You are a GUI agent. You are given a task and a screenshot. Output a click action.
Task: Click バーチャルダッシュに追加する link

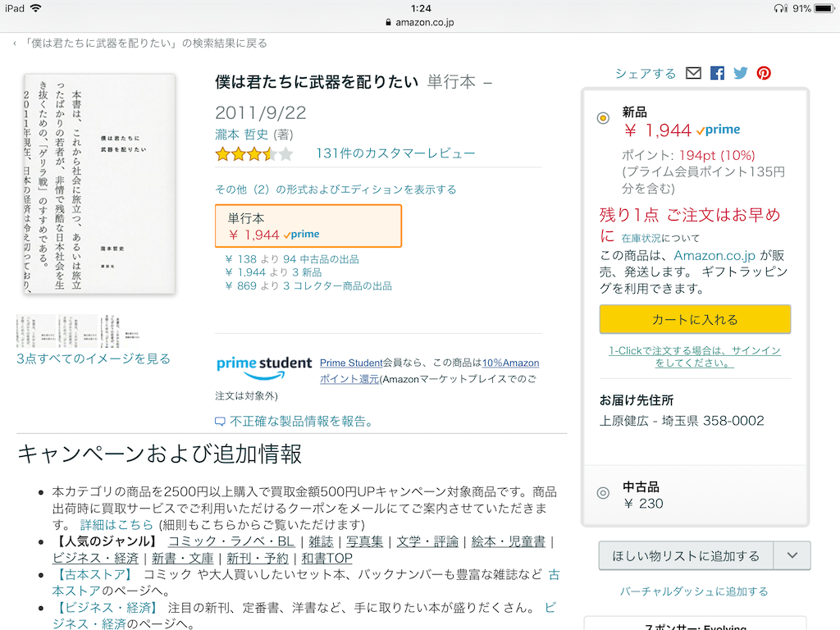point(694,591)
